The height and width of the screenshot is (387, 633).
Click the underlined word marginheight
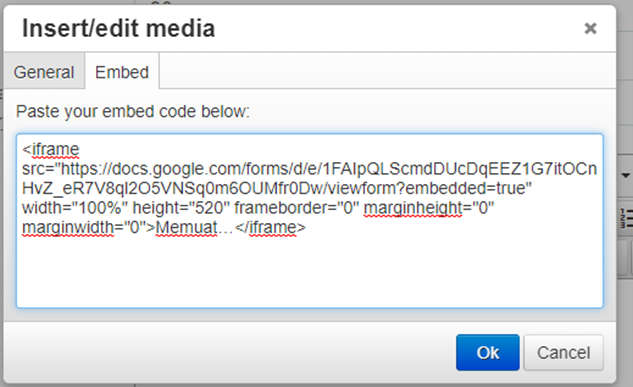(x=413, y=208)
